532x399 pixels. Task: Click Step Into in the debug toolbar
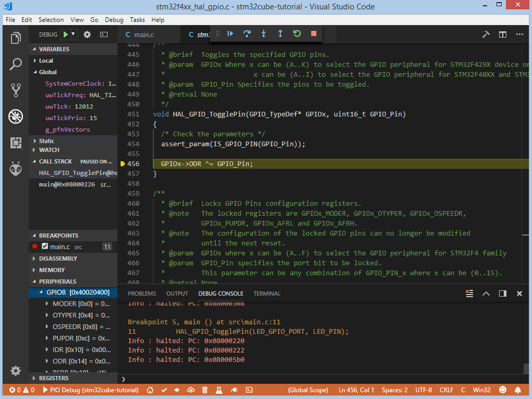tap(264, 33)
